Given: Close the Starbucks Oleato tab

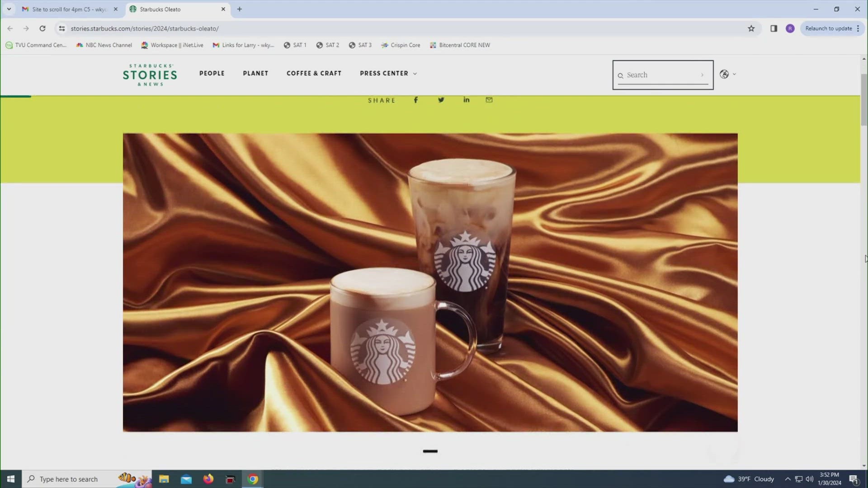Looking at the screenshot, I should [223, 9].
